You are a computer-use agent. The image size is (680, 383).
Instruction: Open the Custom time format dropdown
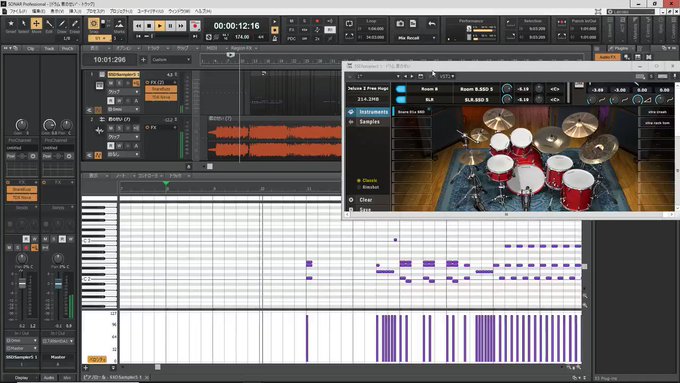coord(171,59)
